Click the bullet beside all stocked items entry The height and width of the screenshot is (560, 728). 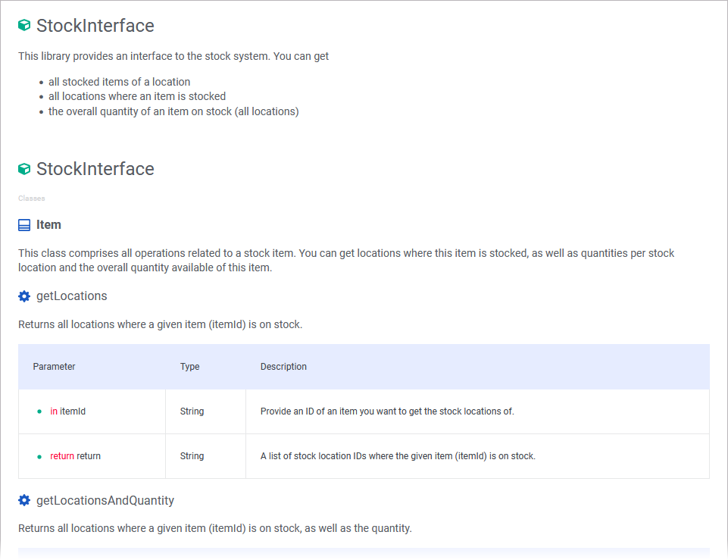[x=39, y=82]
